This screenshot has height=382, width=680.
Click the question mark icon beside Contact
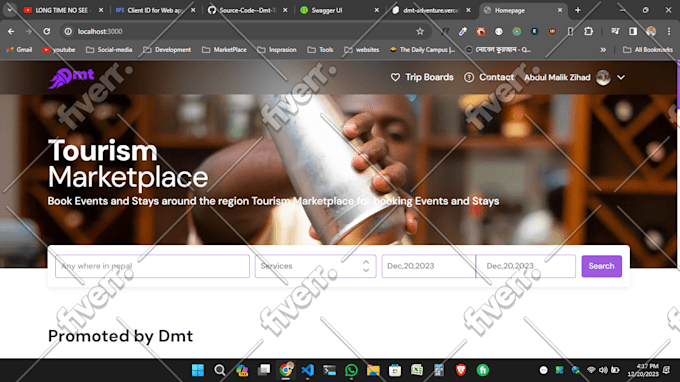[469, 77]
